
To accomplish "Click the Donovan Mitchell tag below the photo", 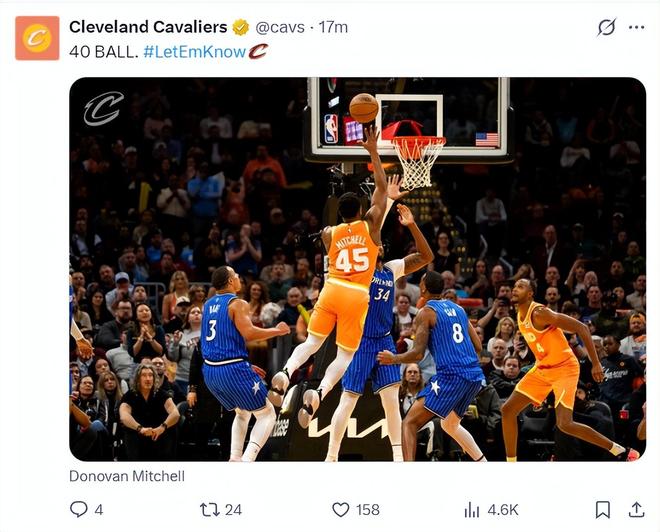I will click(127, 476).
